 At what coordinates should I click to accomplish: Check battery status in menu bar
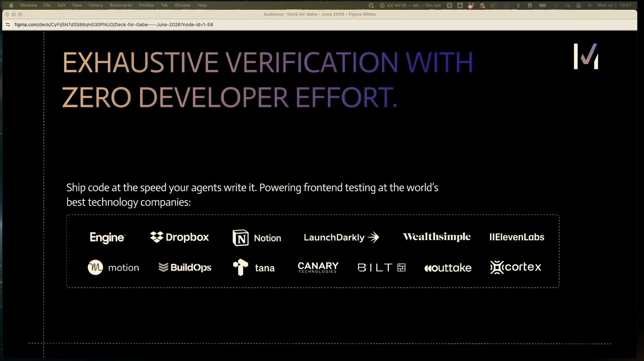coord(542,5)
